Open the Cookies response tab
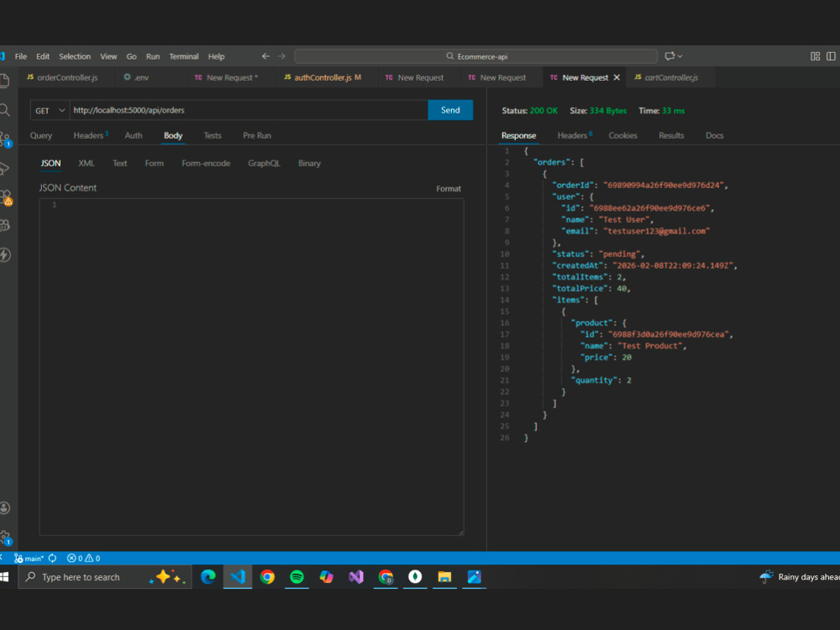Viewport: 840px width, 630px height. pyautogui.click(x=623, y=135)
